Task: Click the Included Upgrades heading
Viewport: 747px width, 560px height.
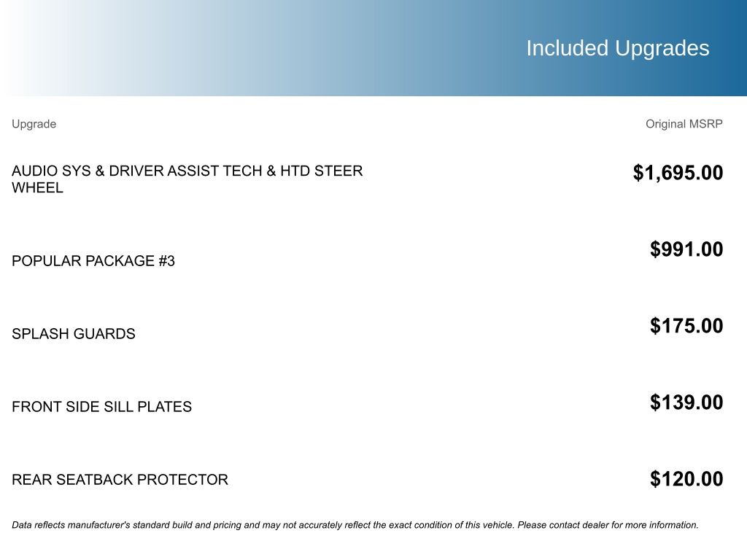Action: click(617, 48)
